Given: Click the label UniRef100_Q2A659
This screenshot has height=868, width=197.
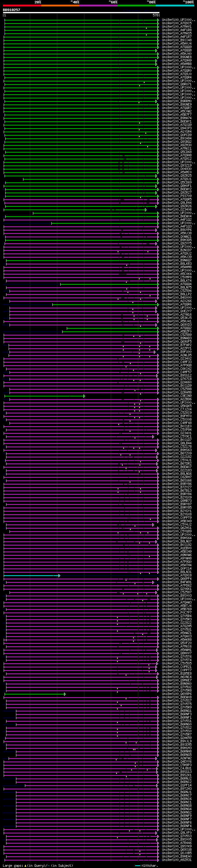Looking at the screenshot, I should pos(177,738).
